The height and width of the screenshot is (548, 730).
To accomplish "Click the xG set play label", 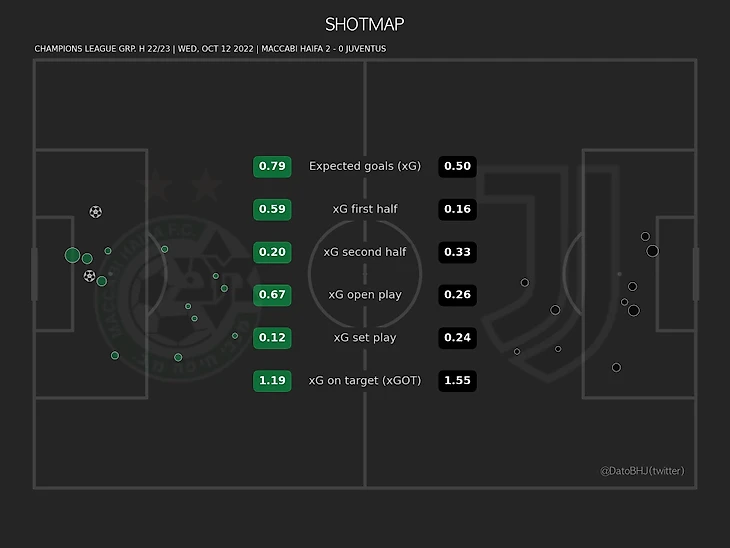I will [365, 338].
